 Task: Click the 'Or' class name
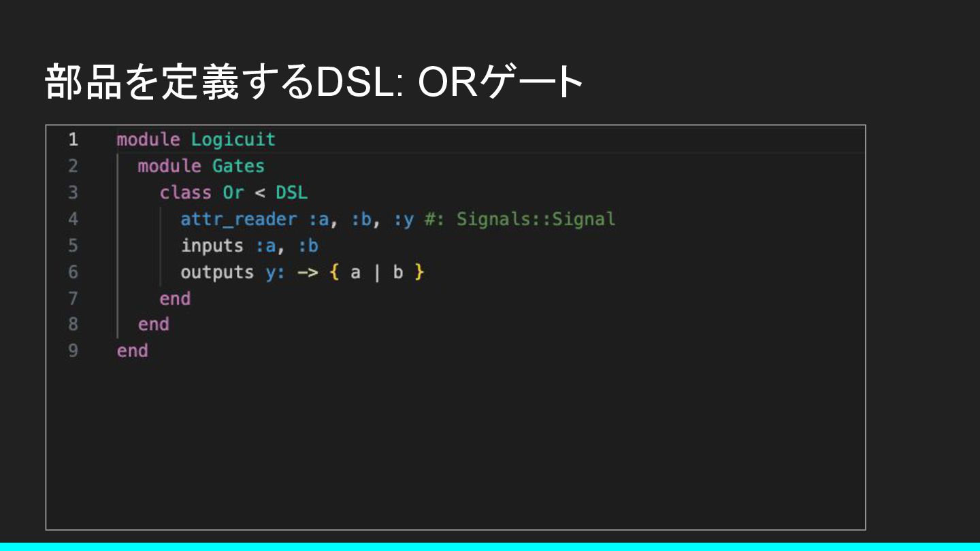point(233,193)
